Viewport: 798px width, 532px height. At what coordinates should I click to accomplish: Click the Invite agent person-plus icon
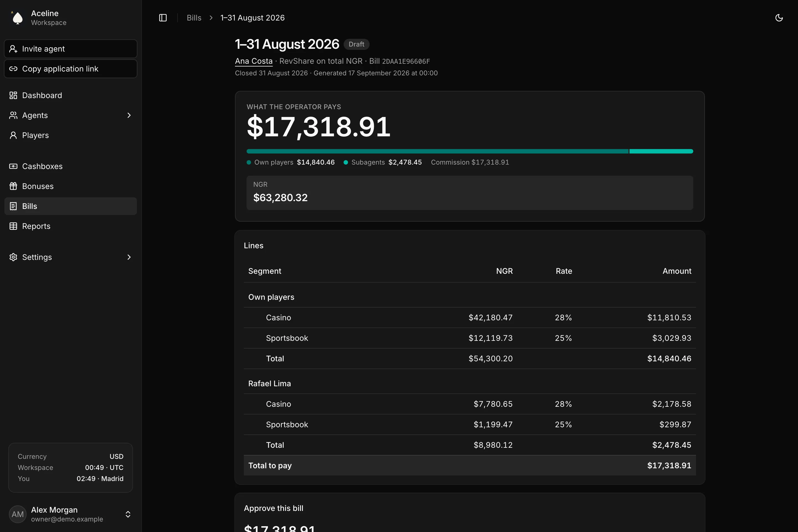[13, 49]
